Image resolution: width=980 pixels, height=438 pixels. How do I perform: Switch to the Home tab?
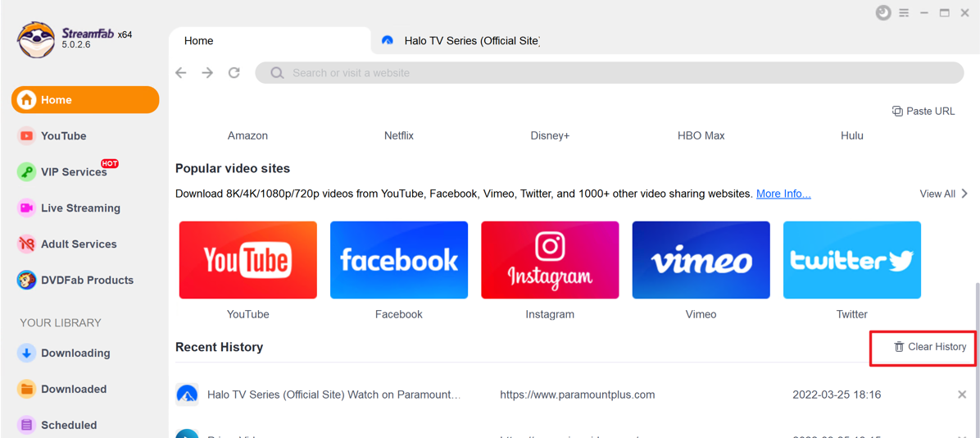click(x=270, y=41)
